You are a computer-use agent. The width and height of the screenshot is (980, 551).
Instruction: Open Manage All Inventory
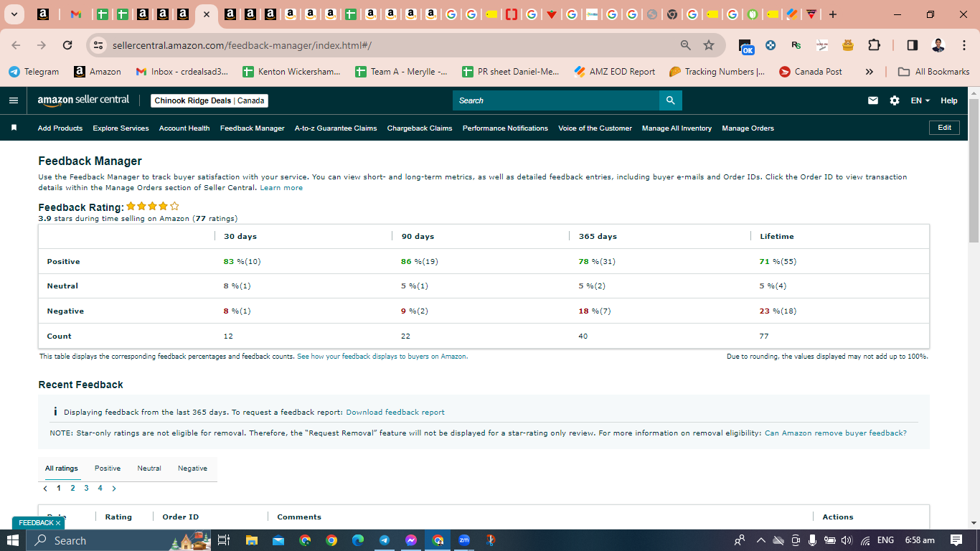[677, 128]
